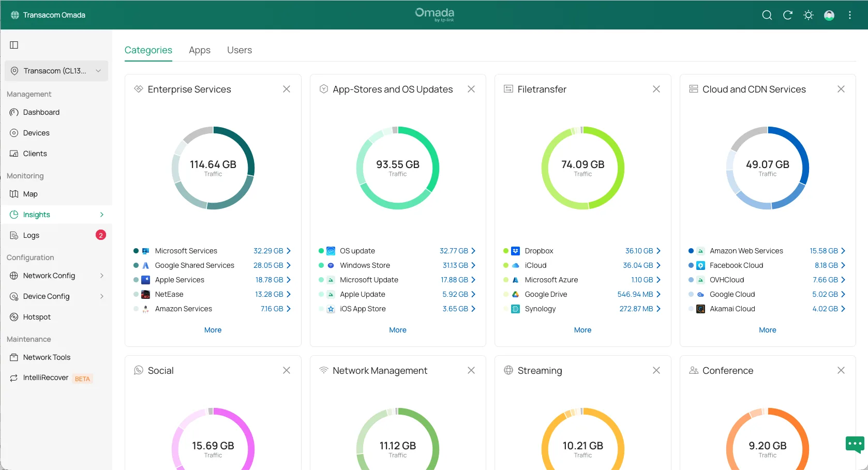The width and height of the screenshot is (868, 470).
Task: Expand the Insights submenu chevron
Action: (102, 215)
